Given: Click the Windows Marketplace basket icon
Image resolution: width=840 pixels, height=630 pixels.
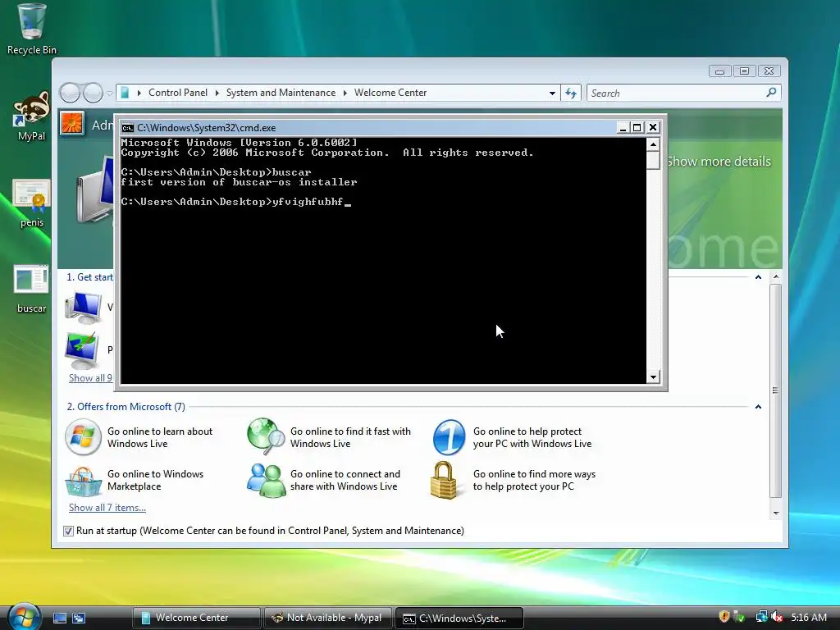Looking at the screenshot, I should [x=83, y=481].
